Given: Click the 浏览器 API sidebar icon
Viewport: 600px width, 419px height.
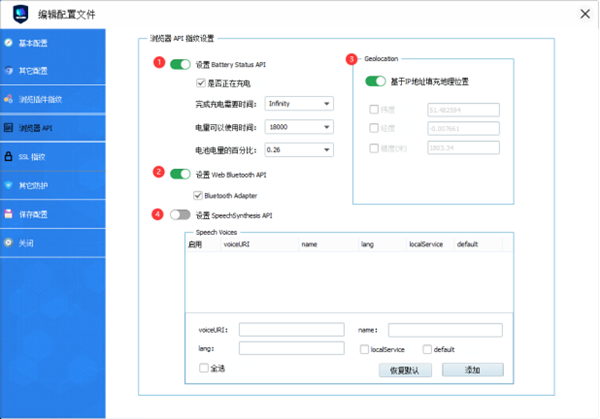Looking at the screenshot, I should click(9, 129).
